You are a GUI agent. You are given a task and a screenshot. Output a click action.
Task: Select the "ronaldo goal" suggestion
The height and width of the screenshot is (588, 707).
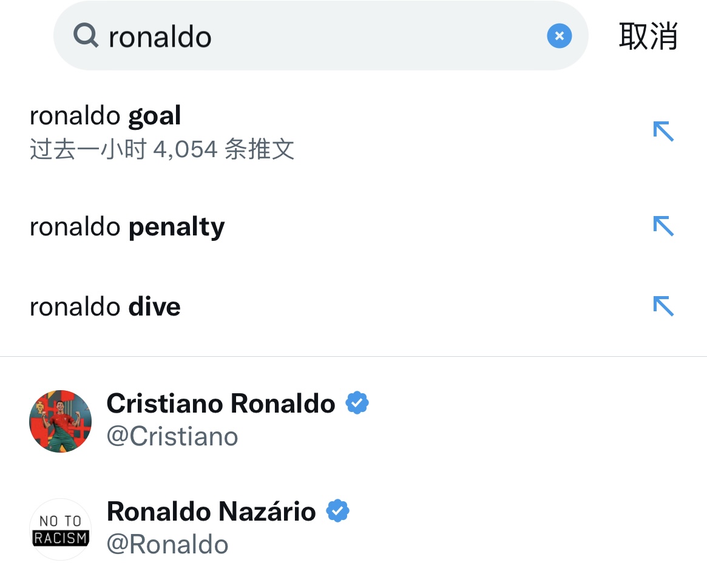coord(106,116)
